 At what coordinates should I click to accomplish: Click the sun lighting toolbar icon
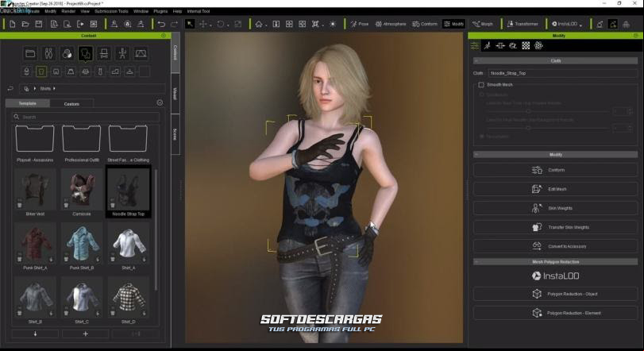[x=333, y=25]
